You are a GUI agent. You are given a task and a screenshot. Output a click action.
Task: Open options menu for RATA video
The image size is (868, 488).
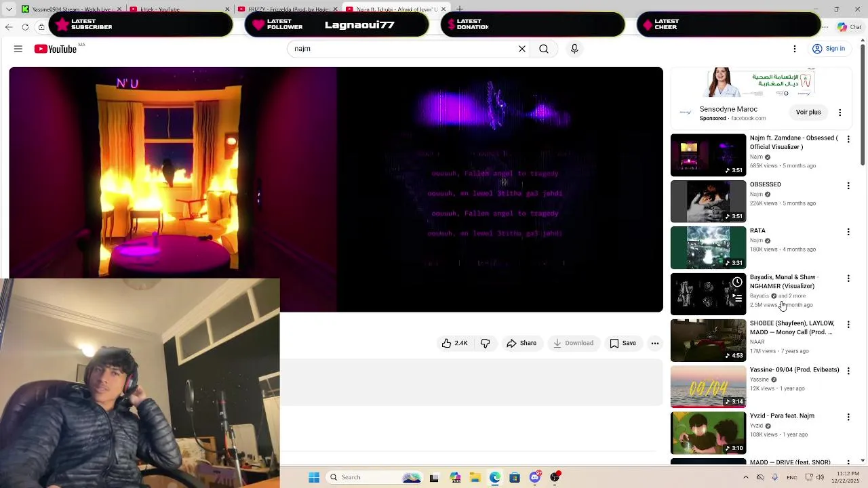pyautogui.click(x=848, y=231)
